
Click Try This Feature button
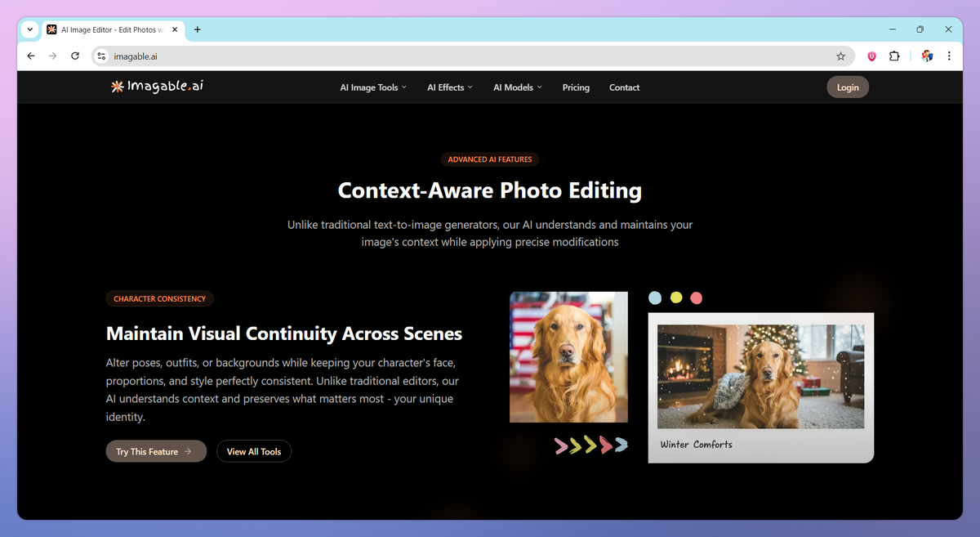155,450
